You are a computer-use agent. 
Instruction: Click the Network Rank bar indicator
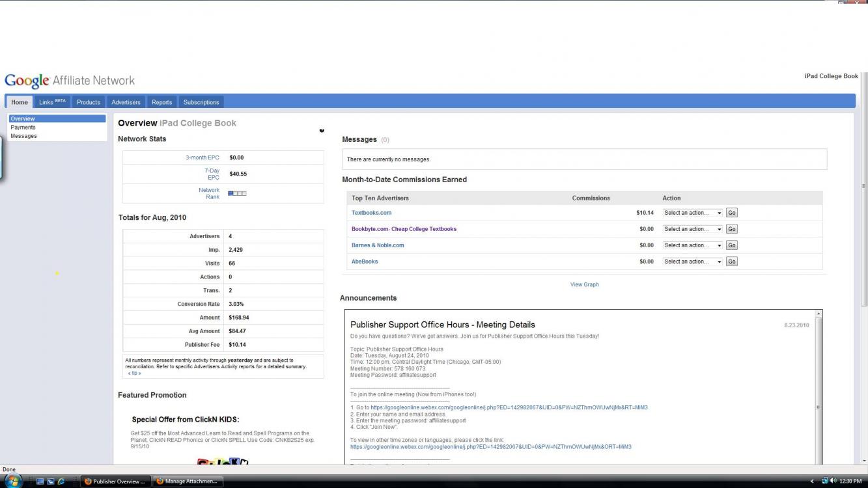point(237,193)
